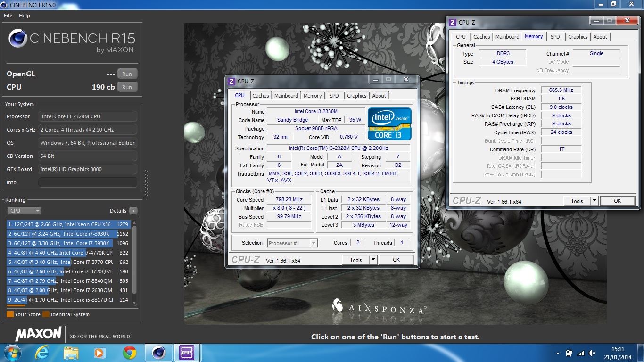The image size is (644, 362).
Task: Select ranking row Core i7-4770K 822
Action: click(x=68, y=253)
